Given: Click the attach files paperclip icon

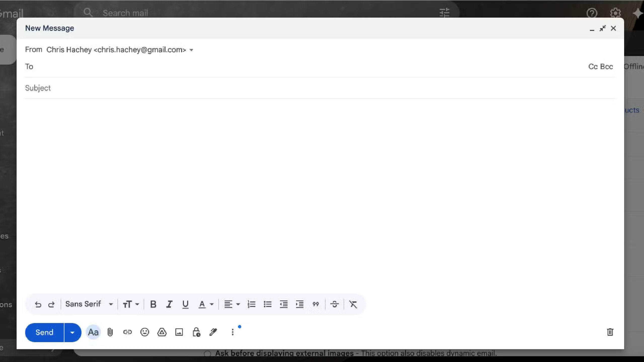Looking at the screenshot, I should coord(110,332).
